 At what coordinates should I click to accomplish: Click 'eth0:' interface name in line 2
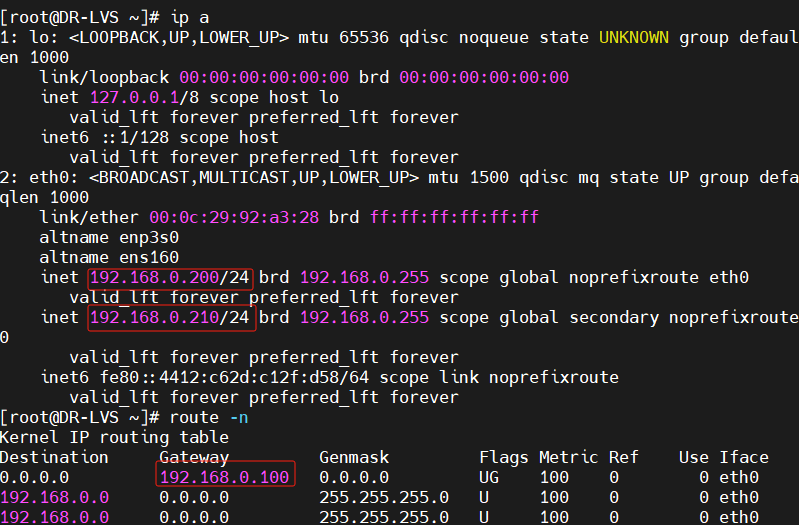click(x=54, y=178)
